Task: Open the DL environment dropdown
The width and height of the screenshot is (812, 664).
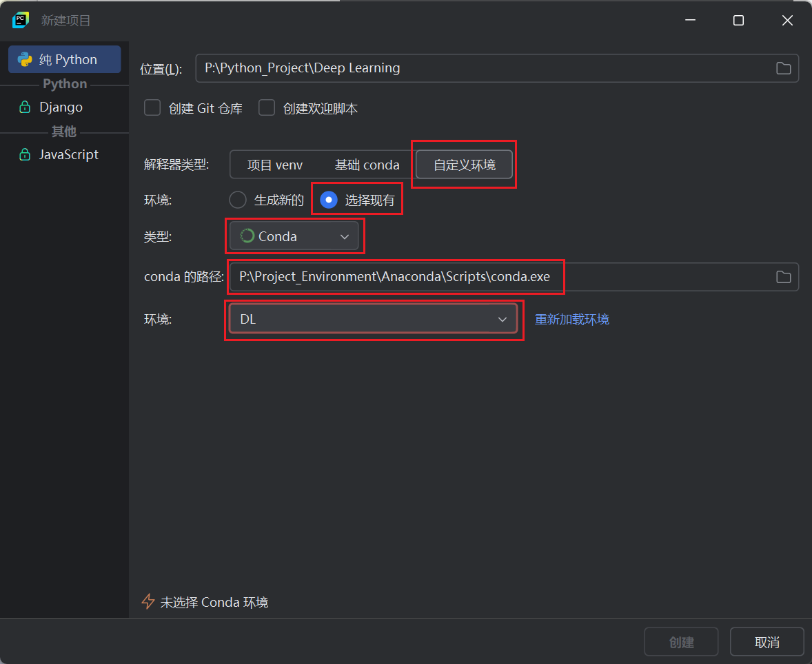Action: click(374, 320)
